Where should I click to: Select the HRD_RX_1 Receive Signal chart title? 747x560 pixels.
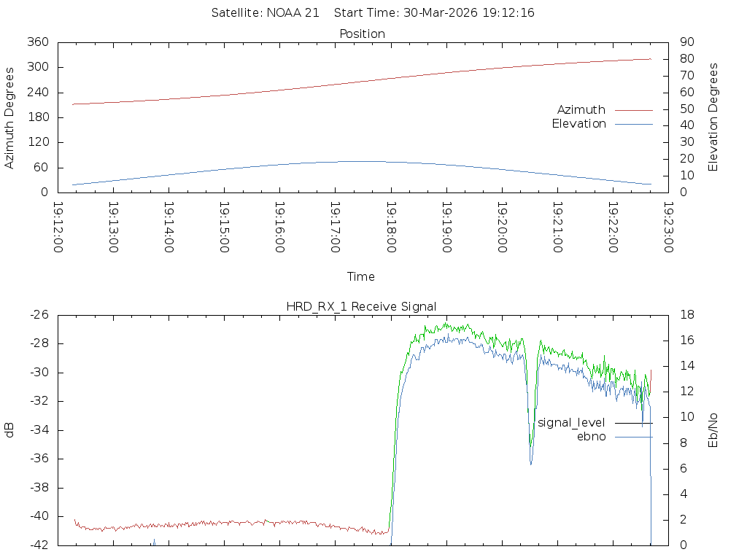[x=361, y=306]
